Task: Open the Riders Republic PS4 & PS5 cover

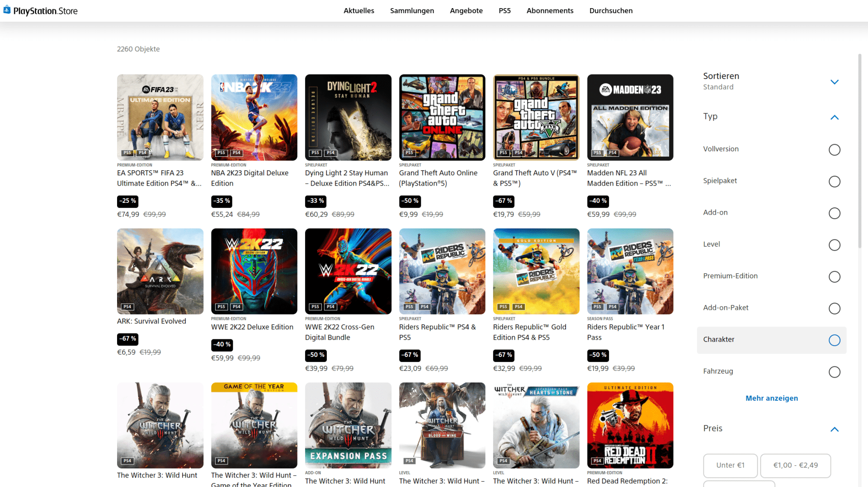Action: pyautogui.click(x=442, y=272)
